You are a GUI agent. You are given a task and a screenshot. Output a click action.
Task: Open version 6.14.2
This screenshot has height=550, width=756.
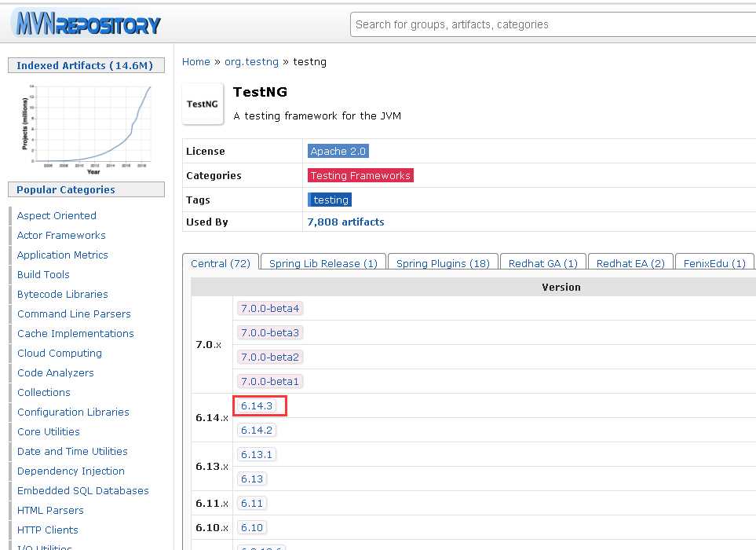point(257,430)
